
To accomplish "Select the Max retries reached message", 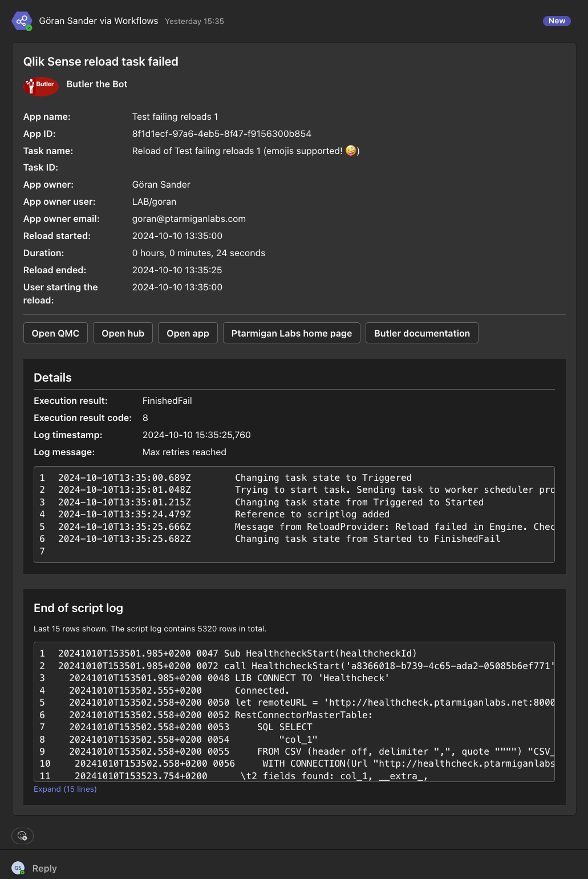I will click(184, 452).
